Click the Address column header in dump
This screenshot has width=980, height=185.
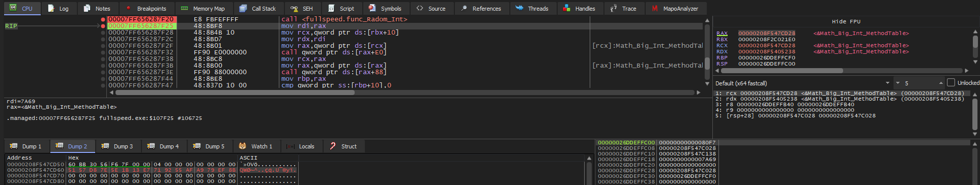click(x=36, y=158)
